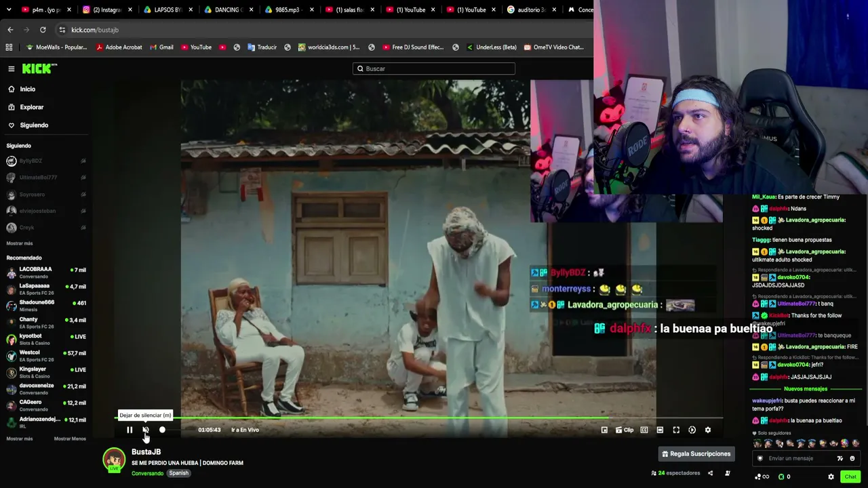This screenshot has height=488, width=868.
Task: Open the Conversando category link
Action: pos(147,473)
